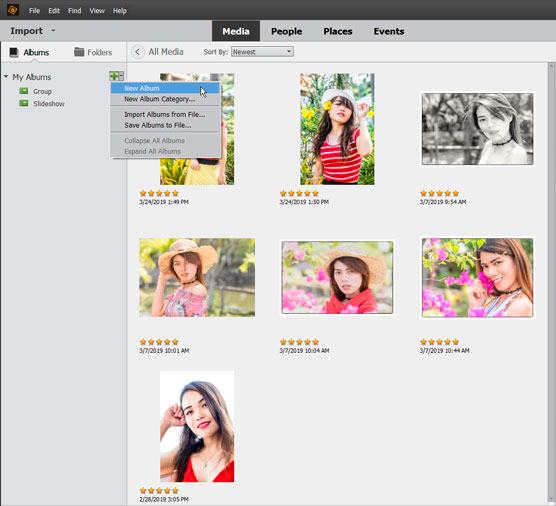Select the Group album
The width and height of the screenshot is (556, 506).
42,91
